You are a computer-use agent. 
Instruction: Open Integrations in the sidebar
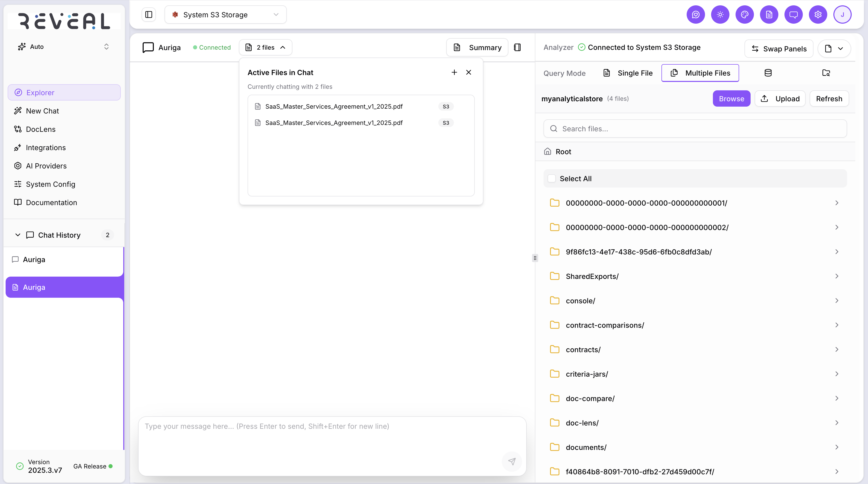pos(64,147)
